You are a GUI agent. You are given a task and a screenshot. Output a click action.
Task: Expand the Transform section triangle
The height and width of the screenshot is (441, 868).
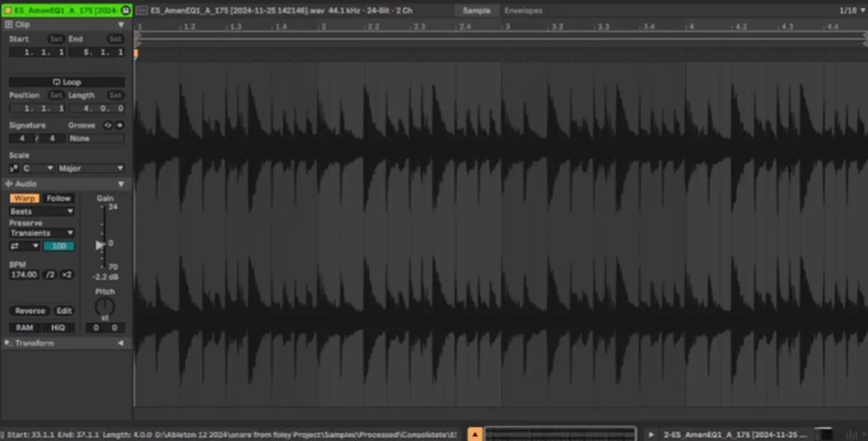coord(121,343)
